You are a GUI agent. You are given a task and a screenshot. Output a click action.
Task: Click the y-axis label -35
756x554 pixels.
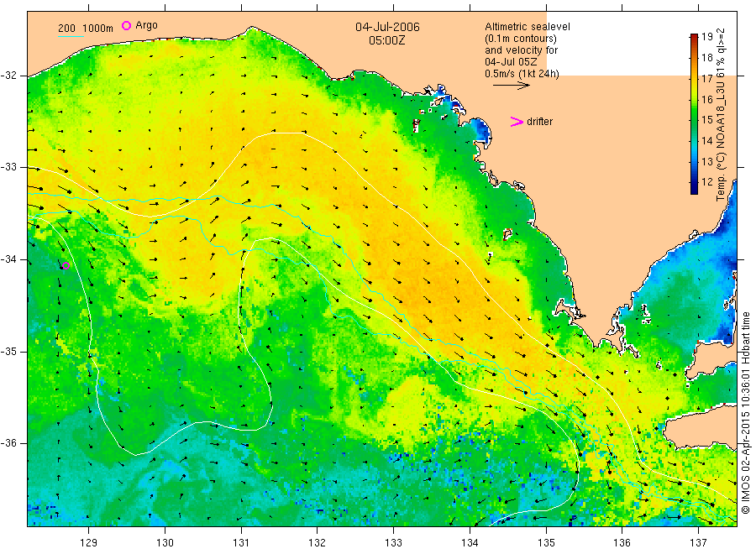8,351
